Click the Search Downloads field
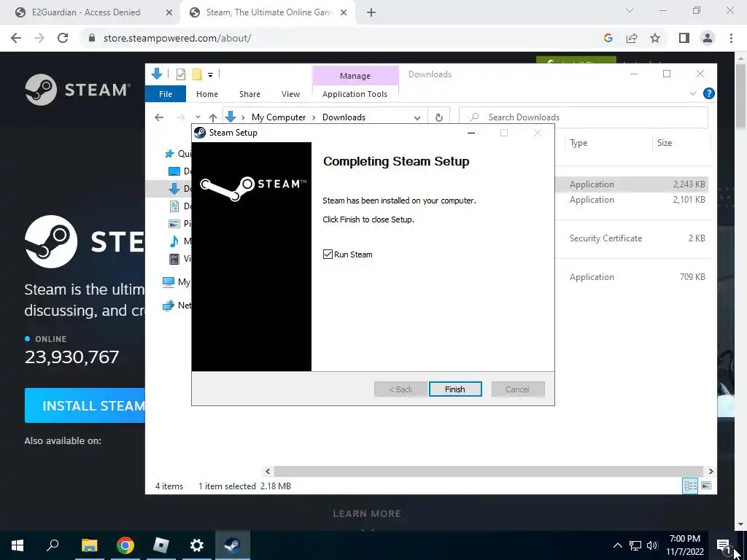 point(584,117)
